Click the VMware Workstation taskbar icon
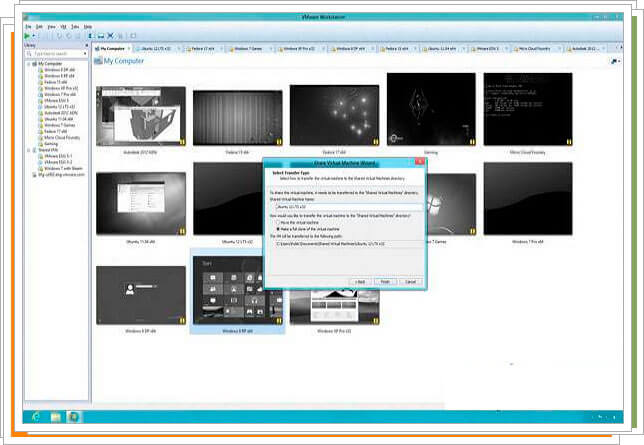The image size is (644, 445). point(74,415)
